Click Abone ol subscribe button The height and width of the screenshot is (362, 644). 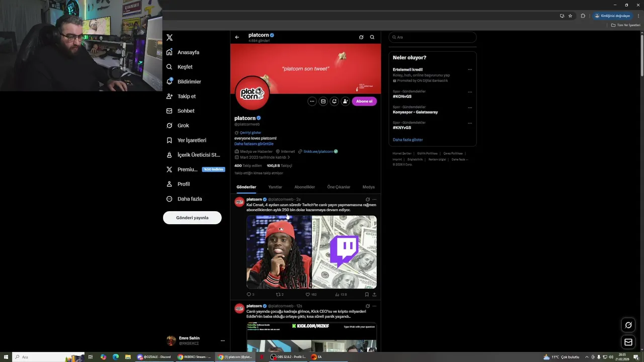click(x=364, y=101)
